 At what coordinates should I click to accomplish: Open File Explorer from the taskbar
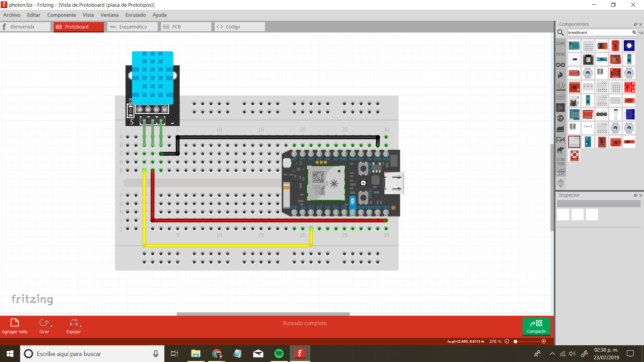196,354
